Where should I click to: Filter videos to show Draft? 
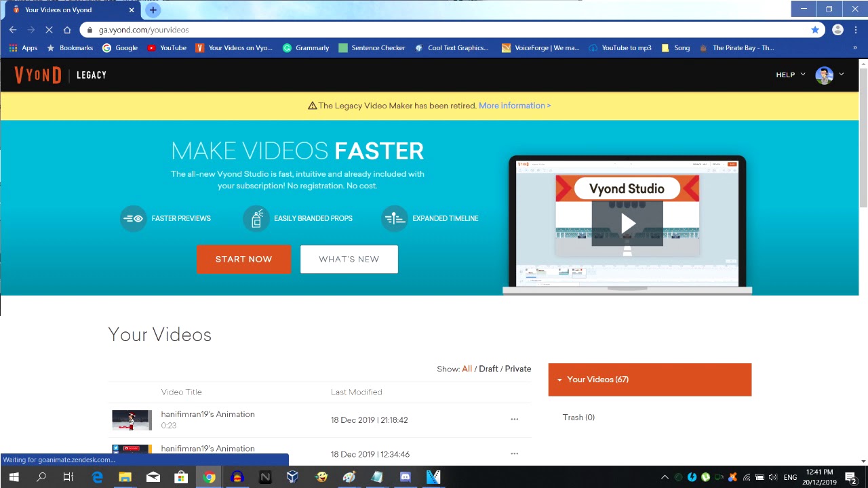click(x=488, y=369)
